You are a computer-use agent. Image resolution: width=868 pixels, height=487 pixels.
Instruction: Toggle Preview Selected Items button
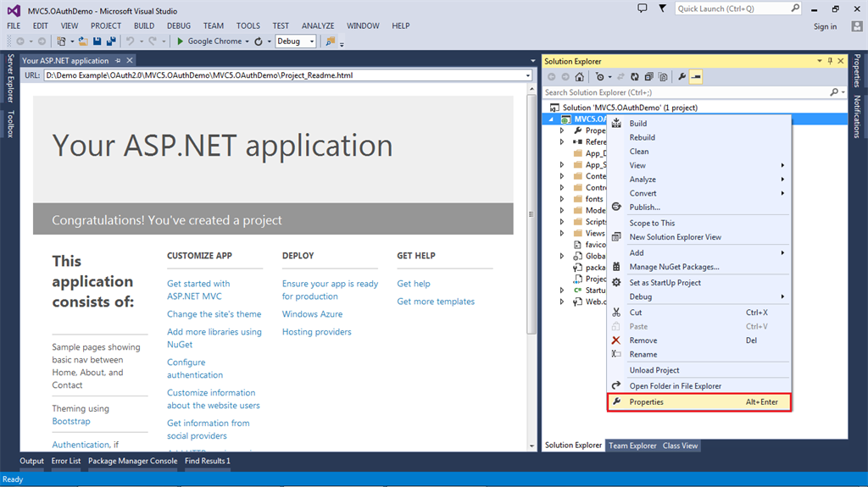(x=696, y=77)
